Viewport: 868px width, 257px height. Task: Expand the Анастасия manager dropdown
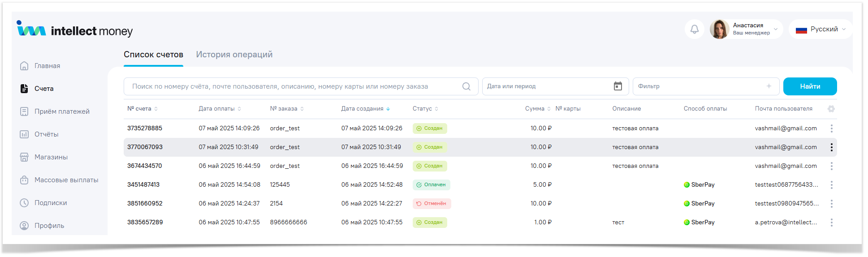point(776,30)
